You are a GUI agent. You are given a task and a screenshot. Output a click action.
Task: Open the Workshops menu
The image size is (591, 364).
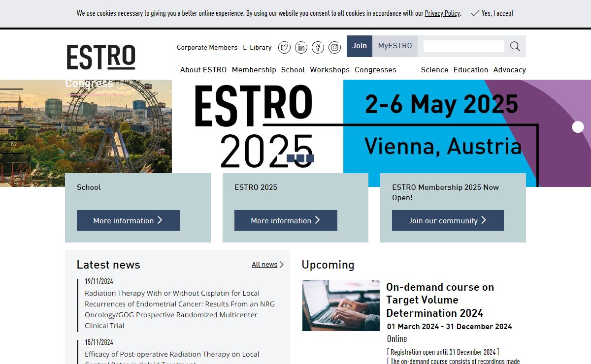coord(329,70)
